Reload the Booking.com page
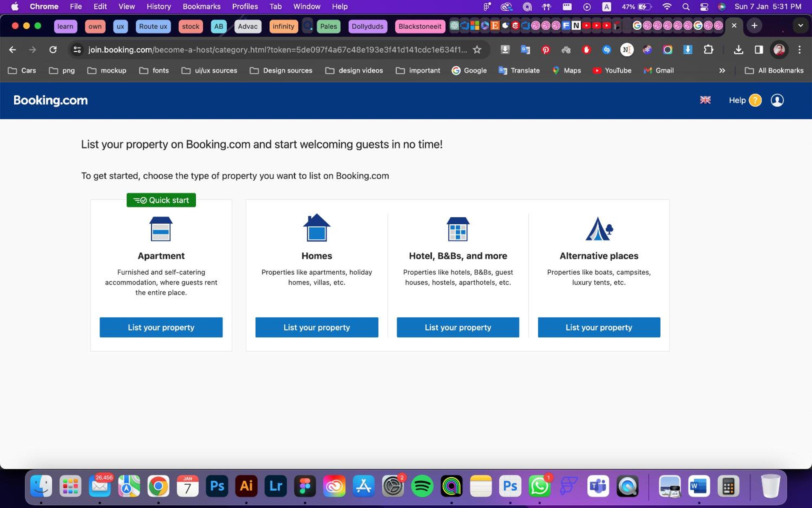The image size is (812, 508). pos(53,50)
